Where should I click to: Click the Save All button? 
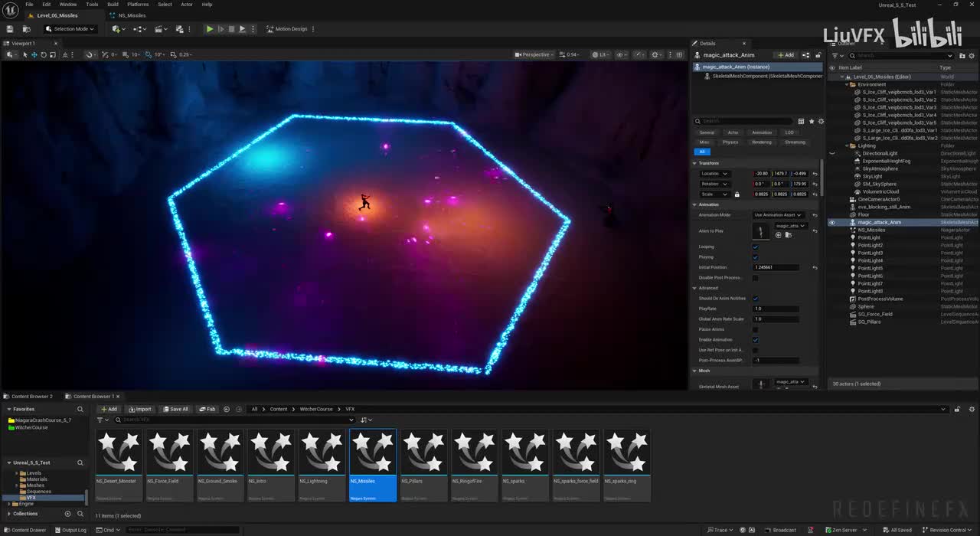pyautogui.click(x=175, y=409)
